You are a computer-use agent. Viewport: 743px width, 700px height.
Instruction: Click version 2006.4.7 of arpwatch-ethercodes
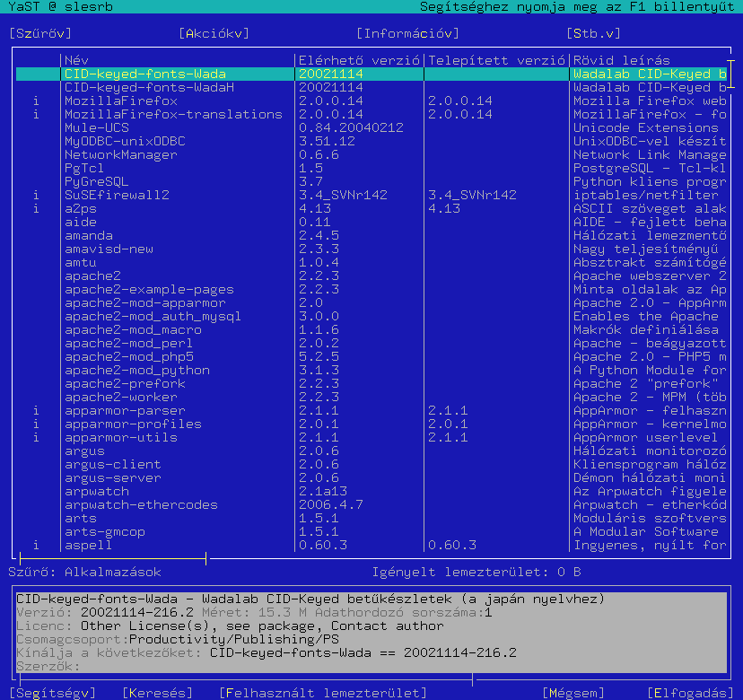coord(331,504)
